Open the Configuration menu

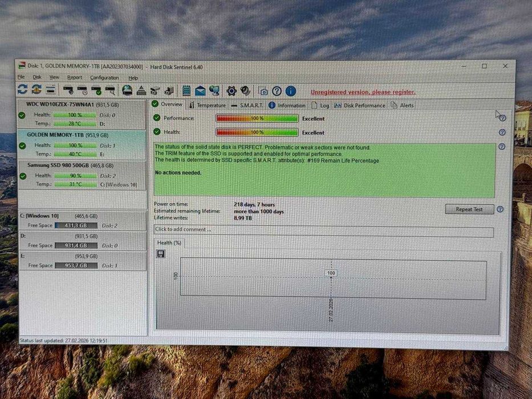pos(104,78)
